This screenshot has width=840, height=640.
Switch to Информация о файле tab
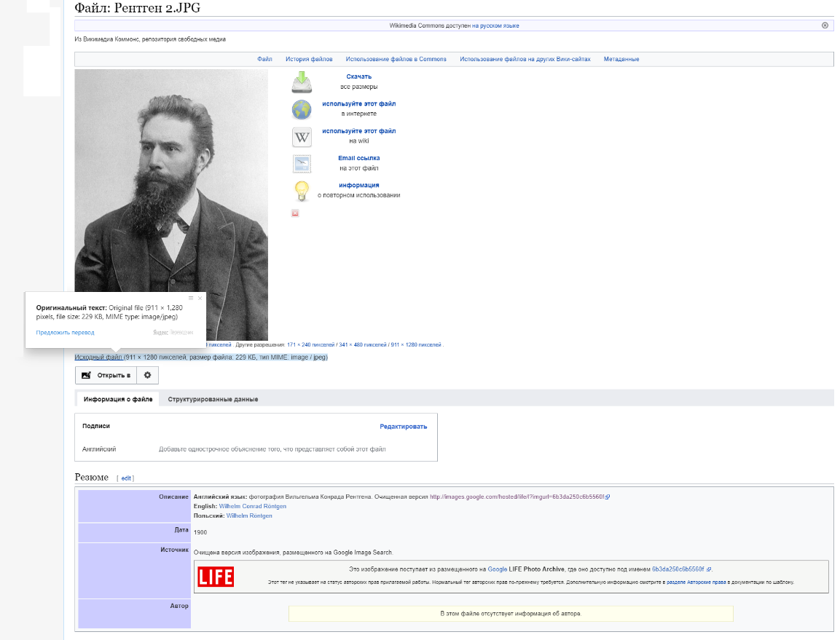118,399
